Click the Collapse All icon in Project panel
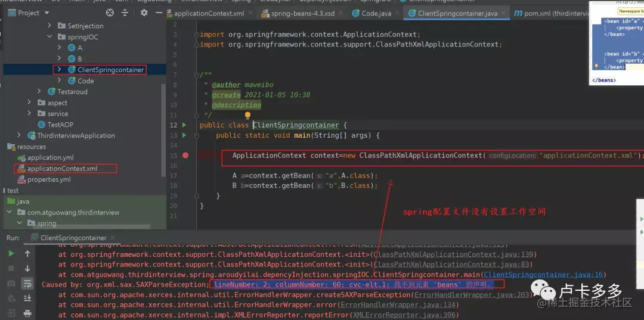 [x=125, y=13]
